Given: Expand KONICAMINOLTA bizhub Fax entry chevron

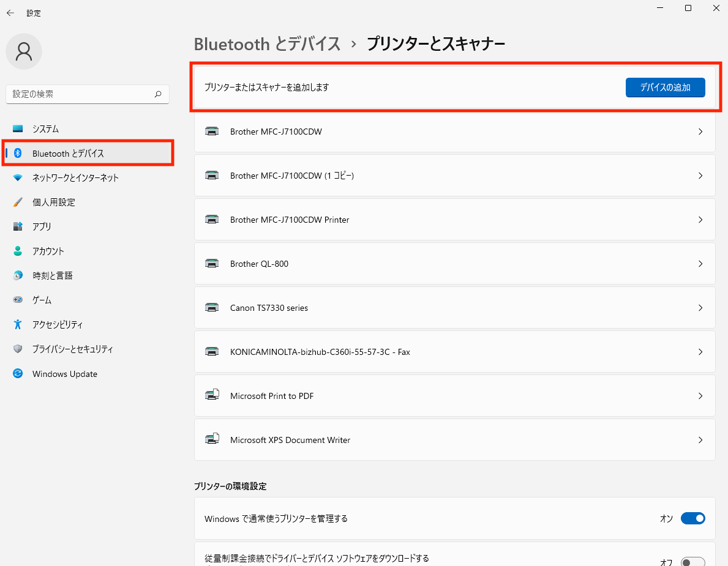Looking at the screenshot, I should click(700, 352).
